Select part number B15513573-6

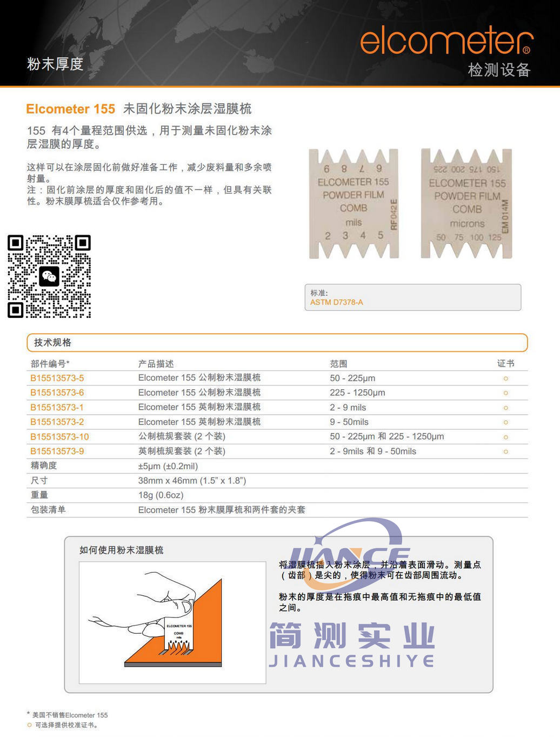pos(57,393)
